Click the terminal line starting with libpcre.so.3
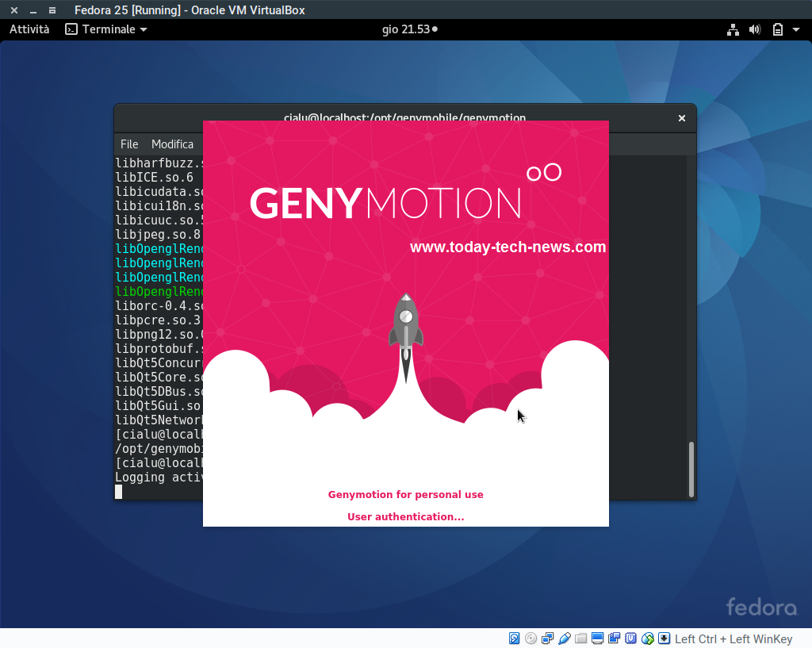The image size is (812, 648). [158, 320]
